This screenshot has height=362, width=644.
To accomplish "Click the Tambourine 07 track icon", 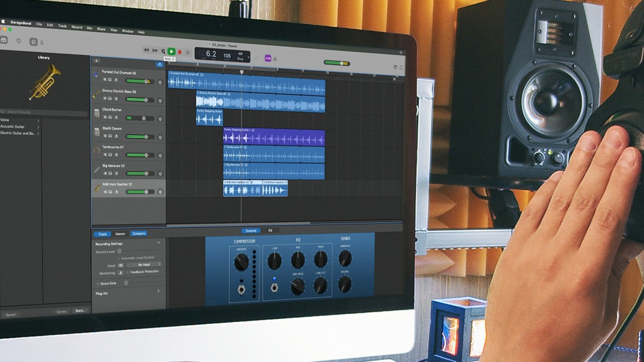I will [97, 151].
